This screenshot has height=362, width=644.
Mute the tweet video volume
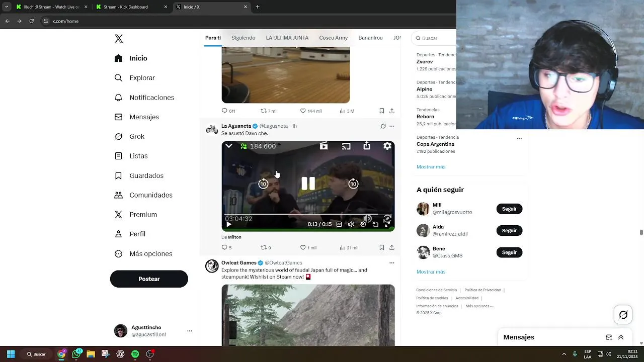351,224
